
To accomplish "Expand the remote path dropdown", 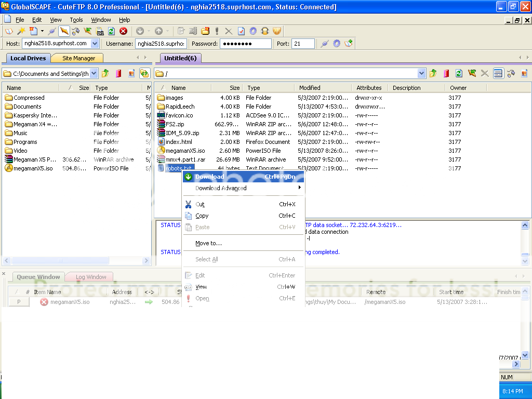I will click(421, 74).
